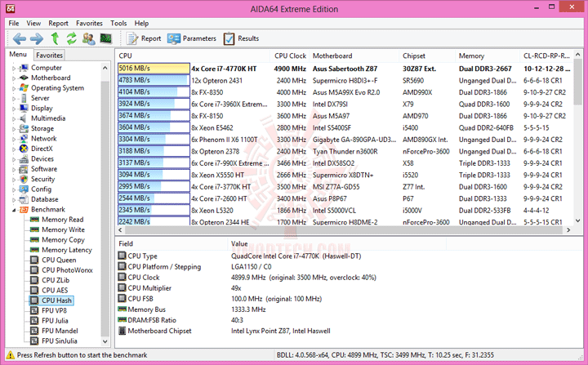Viewport: 588px width, 365px height.
Task: Click the Benchmark tree node icon
Action: [24, 209]
